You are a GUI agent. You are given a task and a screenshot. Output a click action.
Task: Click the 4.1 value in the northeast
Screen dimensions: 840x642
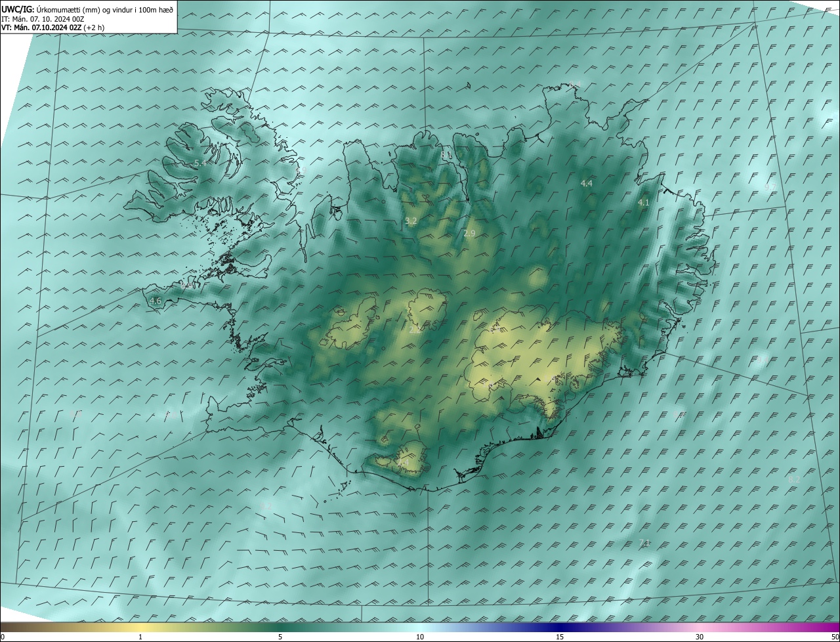tap(644, 203)
